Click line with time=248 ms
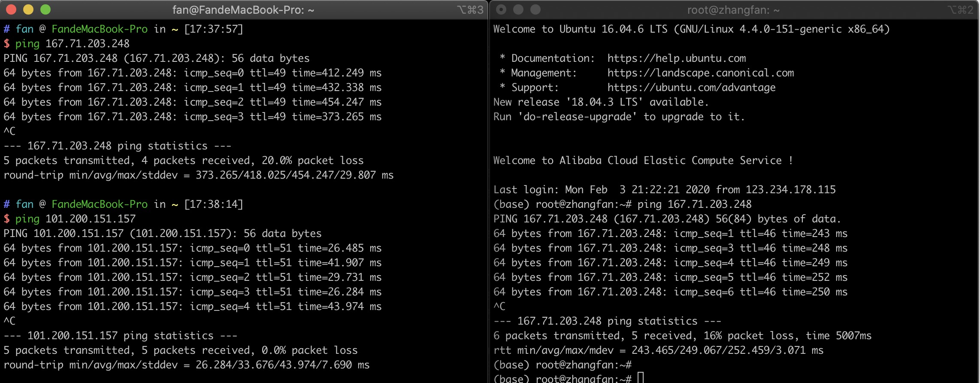 [671, 248]
